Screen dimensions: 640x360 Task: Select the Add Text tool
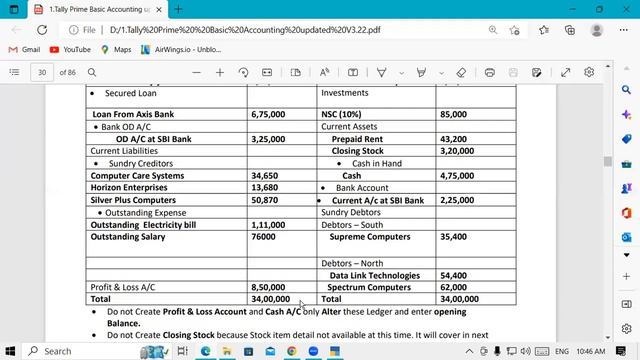coord(353,72)
